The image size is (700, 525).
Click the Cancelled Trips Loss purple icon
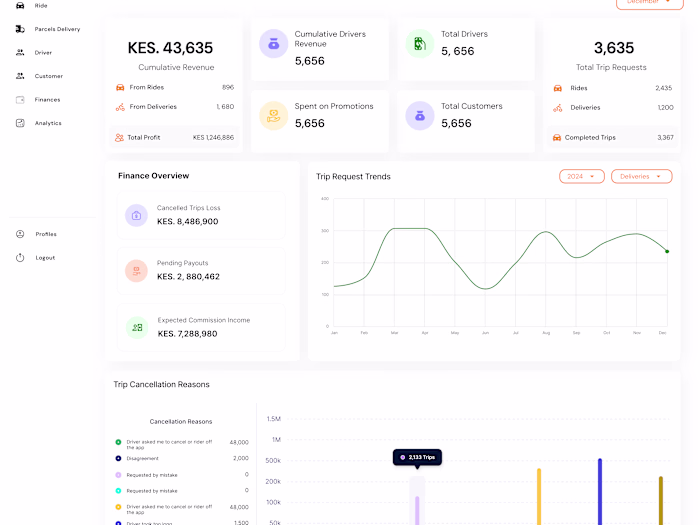(x=136, y=216)
